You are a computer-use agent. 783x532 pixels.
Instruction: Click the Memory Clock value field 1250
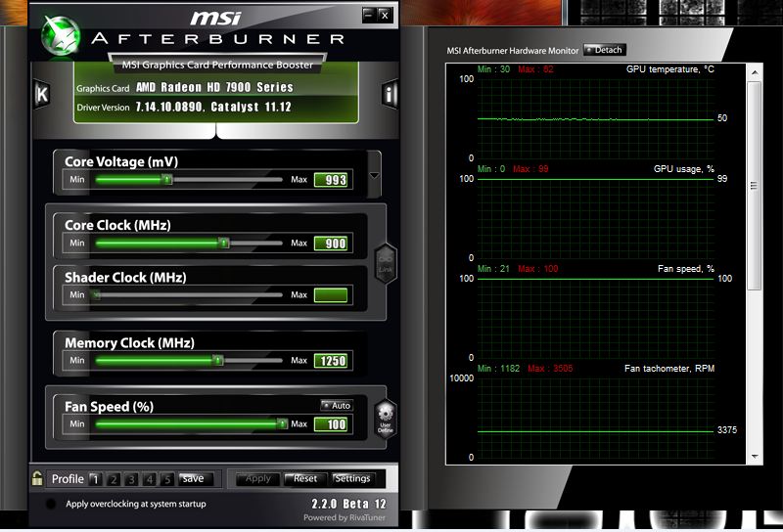[x=331, y=361]
